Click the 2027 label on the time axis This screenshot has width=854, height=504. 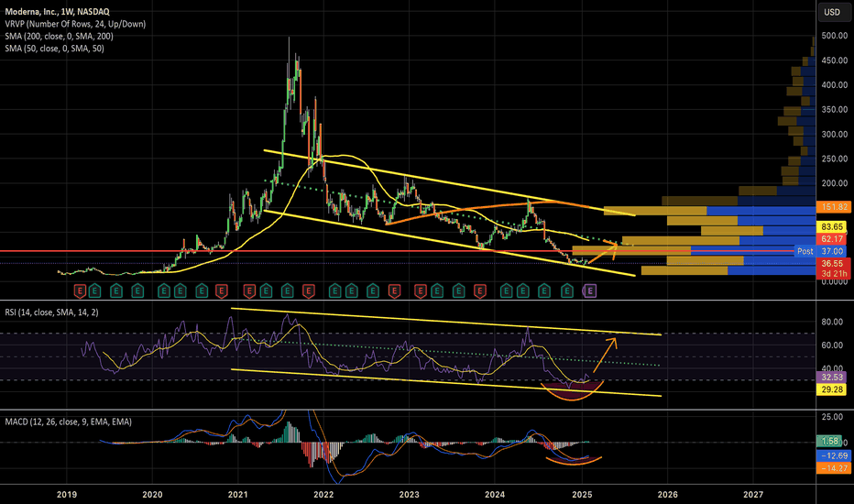pos(753,495)
